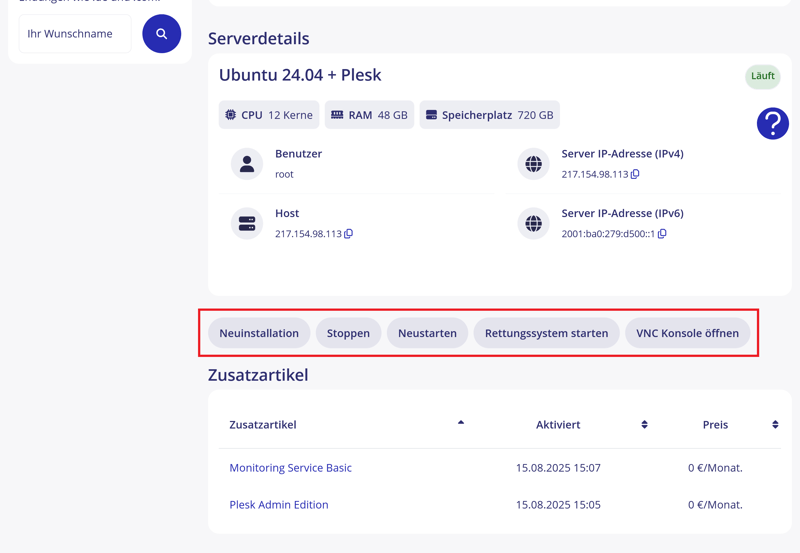Click the search magnifier button
Viewport: 800px width, 553px height.
pos(161,34)
